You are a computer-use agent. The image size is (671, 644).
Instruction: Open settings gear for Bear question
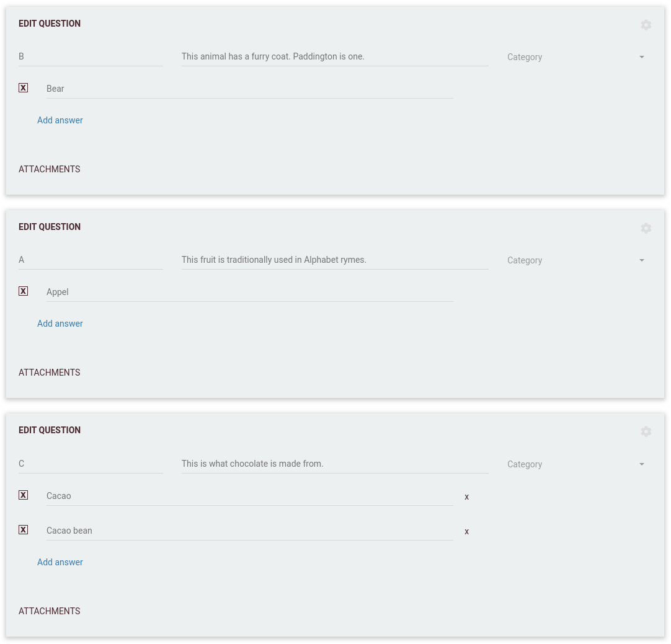pyautogui.click(x=646, y=25)
